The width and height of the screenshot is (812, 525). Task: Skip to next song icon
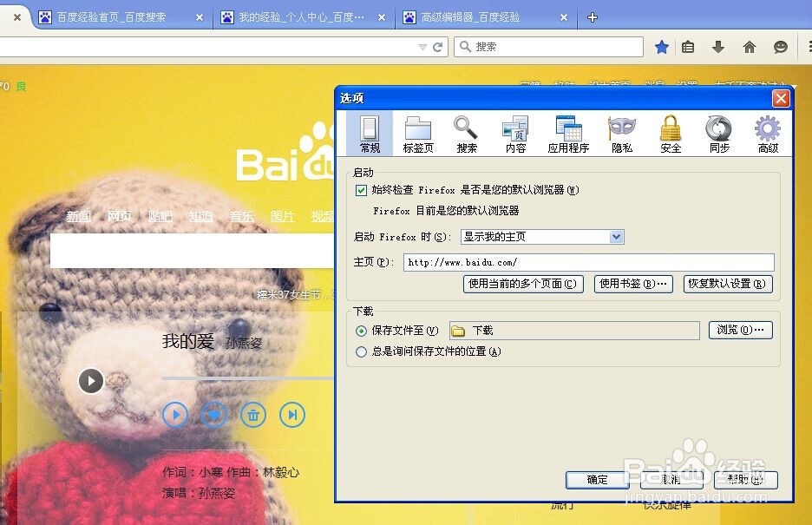[292, 415]
